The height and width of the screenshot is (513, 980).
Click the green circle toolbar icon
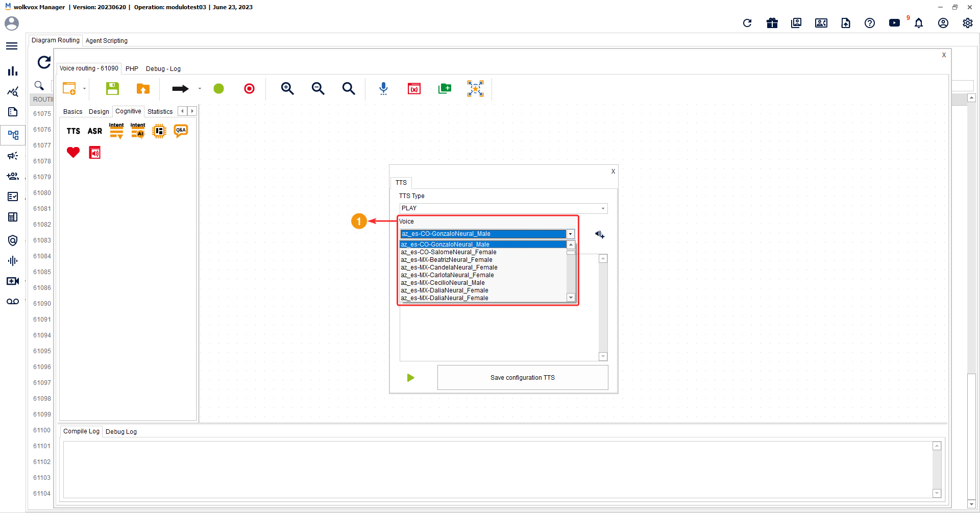point(218,89)
